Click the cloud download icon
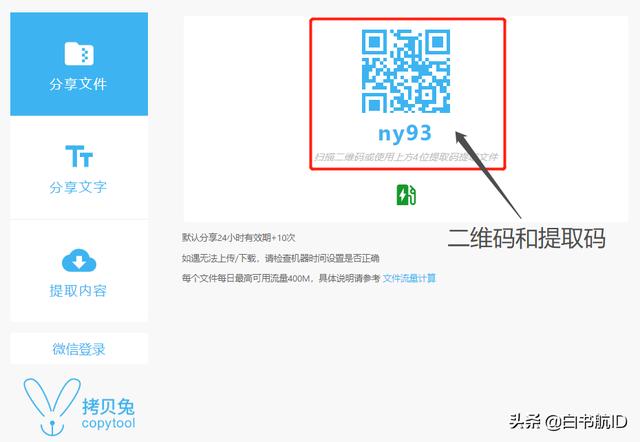 click(x=79, y=260)
